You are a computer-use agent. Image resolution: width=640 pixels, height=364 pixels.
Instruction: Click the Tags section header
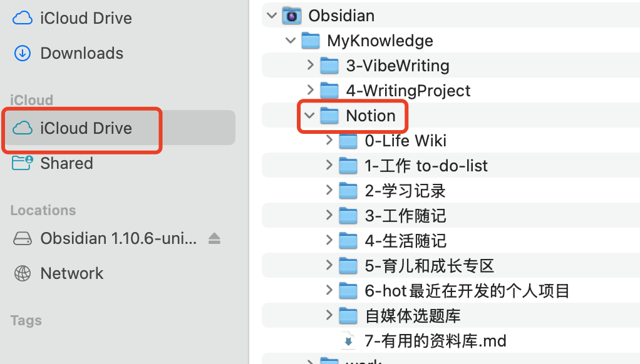(26, 321)
